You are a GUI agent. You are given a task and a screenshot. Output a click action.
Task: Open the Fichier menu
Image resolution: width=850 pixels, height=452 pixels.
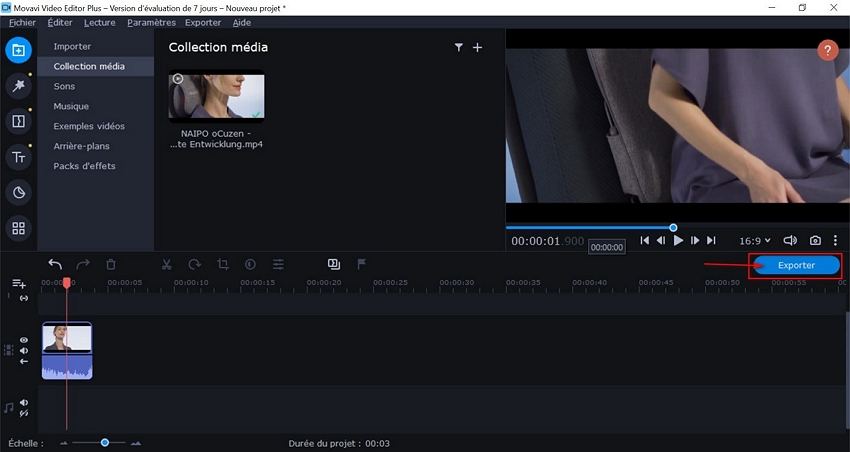pyautogui.click(x=22, y=23)
